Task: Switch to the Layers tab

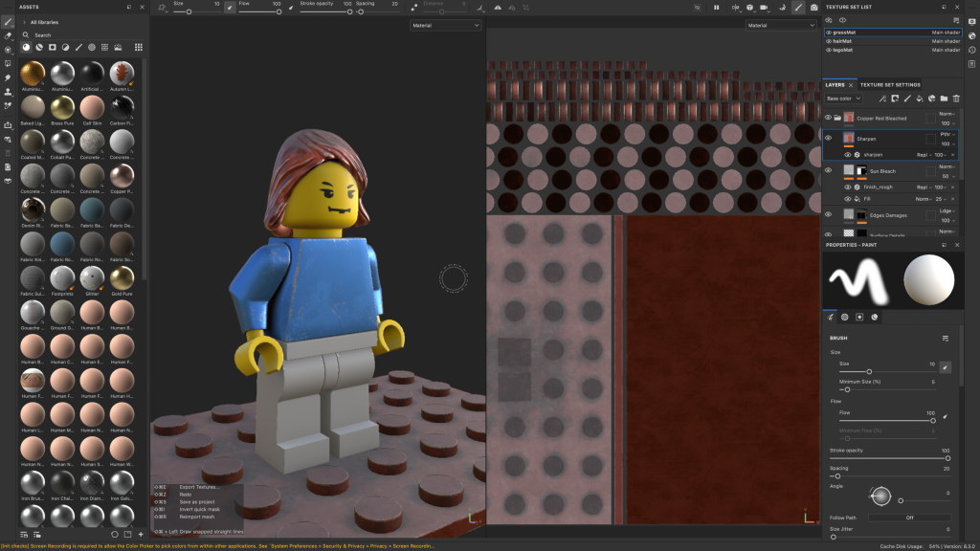Action: 835,85
